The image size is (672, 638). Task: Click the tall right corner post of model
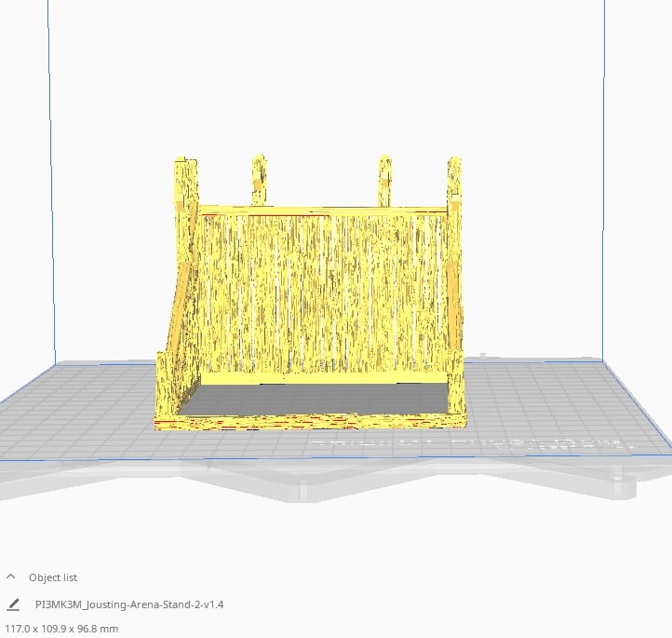(x=454, y=186)
